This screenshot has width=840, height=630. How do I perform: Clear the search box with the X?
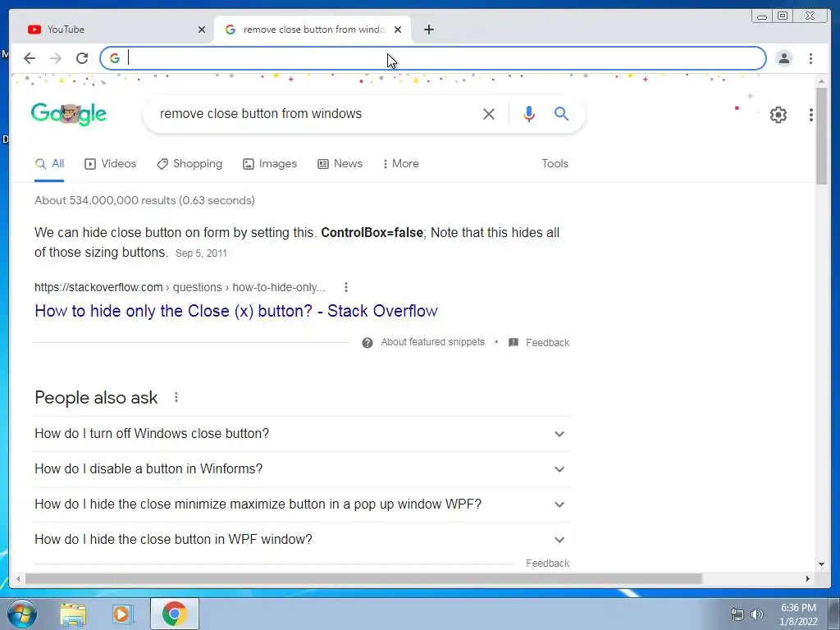click(x=489, y=113)
